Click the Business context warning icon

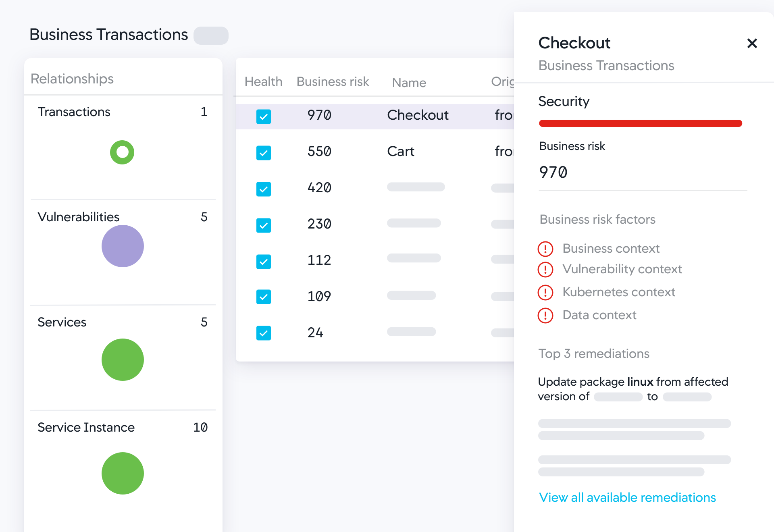[545, 249]
